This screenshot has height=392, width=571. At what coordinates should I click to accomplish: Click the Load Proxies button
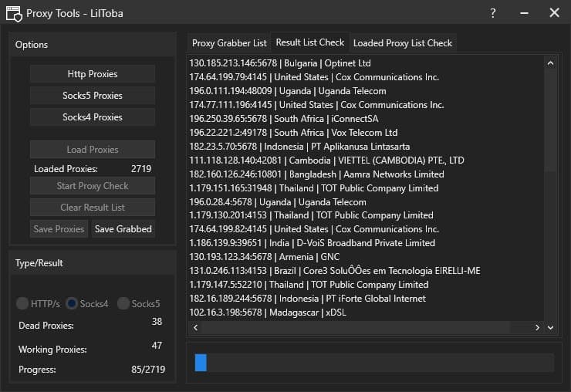click(93, 150)
